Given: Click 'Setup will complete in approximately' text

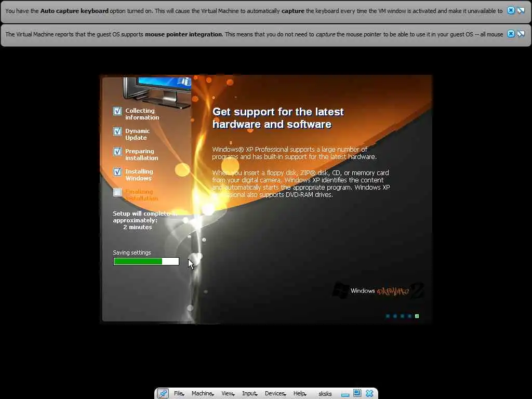Looking at the screenshot, I should coord(145,217).
